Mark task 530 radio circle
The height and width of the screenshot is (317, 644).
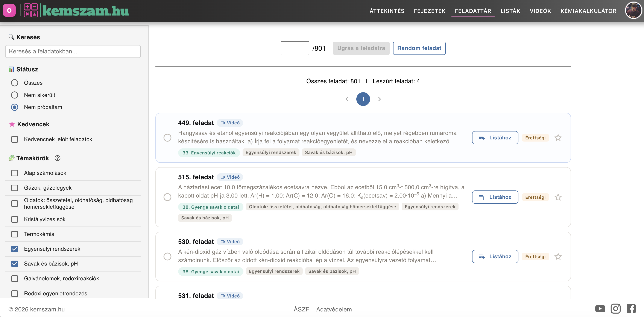point(167,257)
